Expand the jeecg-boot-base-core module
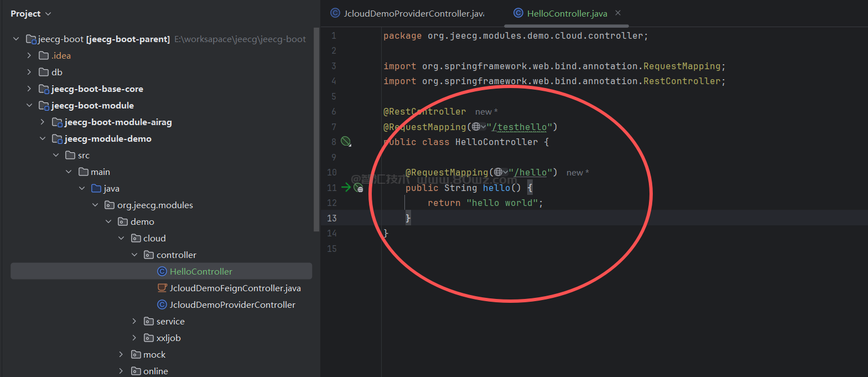The image size is (868, 377). 29,89
